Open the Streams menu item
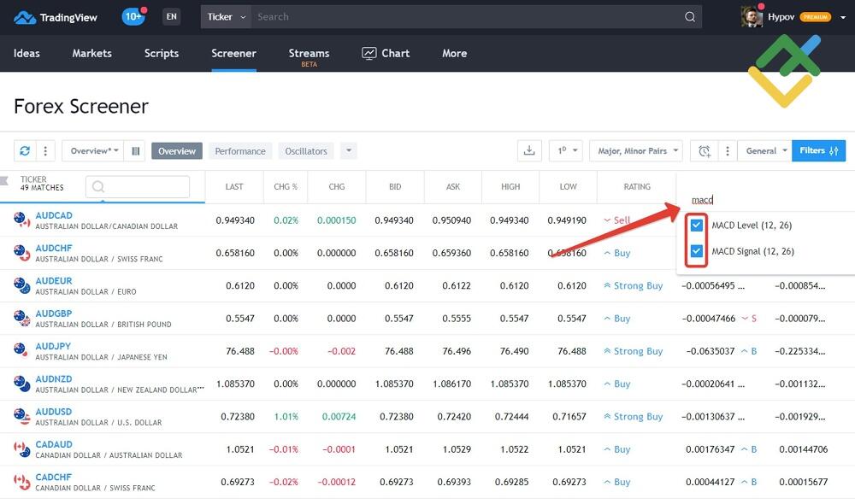 coord(309,53)
